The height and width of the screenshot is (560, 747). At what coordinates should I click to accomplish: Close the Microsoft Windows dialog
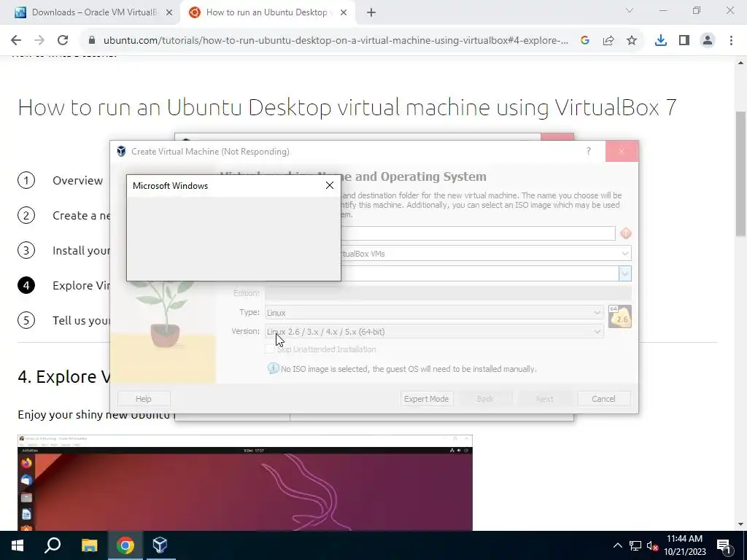pos(330,185)
